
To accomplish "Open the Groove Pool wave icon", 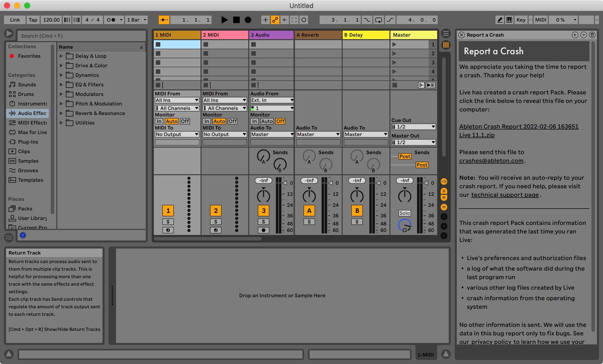I will coord(9,237).
